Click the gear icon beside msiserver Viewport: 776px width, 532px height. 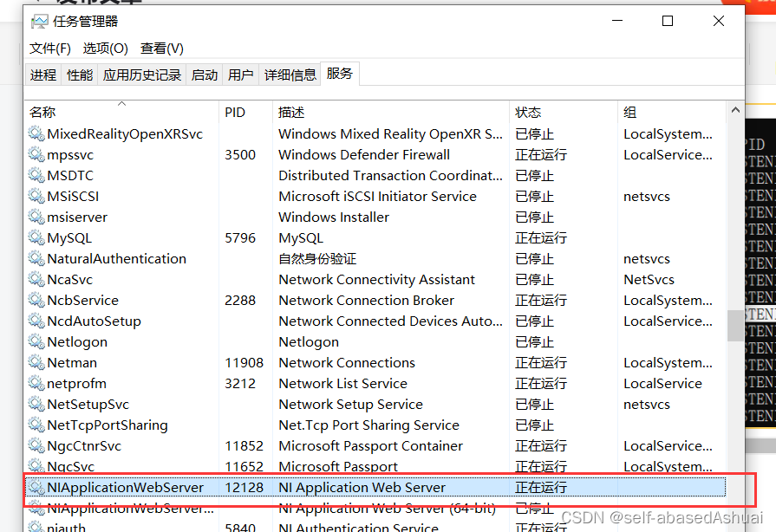(36, 217)
